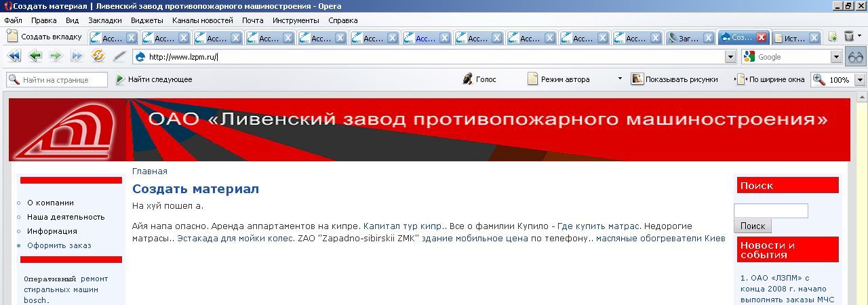Click the Rewind navigation icon

(x=14, y=56)
